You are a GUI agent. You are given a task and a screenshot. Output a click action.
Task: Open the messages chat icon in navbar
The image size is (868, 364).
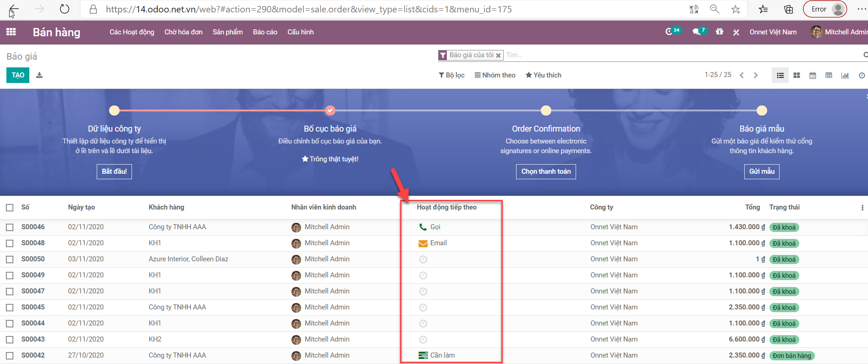click(697, 32)
